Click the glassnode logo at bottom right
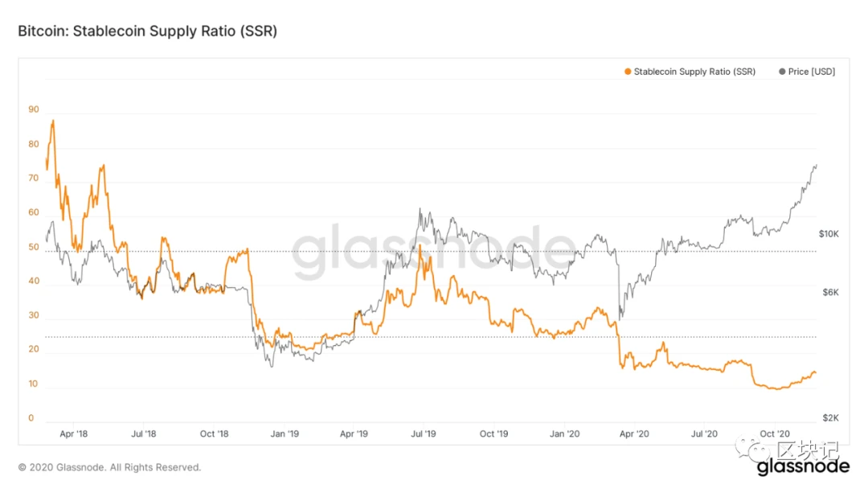This screenshot has height=489, width=868. click(x=803, y=466)
